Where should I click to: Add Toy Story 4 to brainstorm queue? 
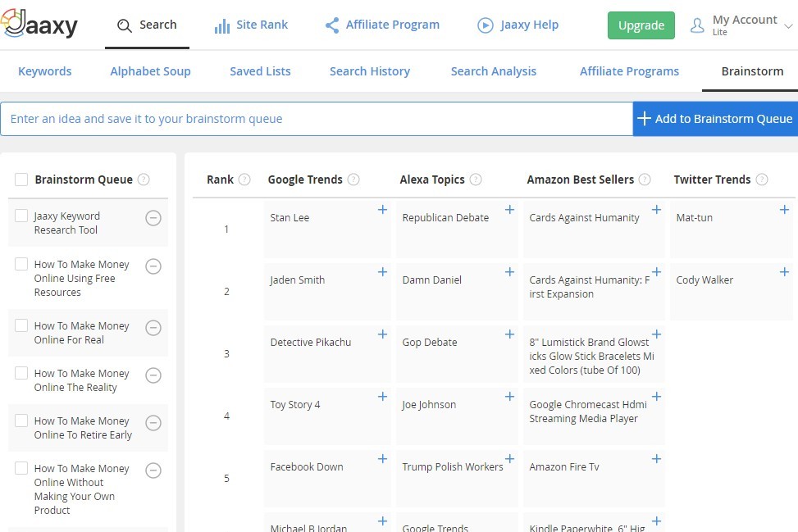(382, 397)
